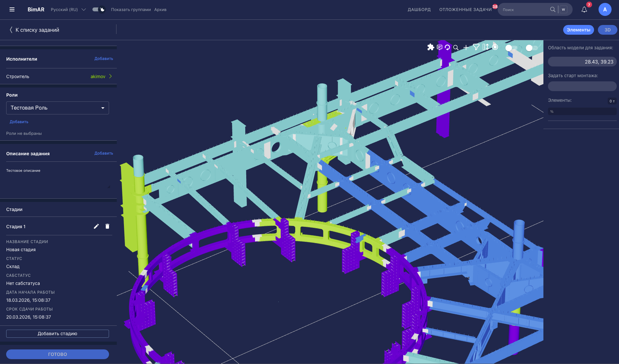
Task: Click the Нет сабстатуса value
Action: (x=23, y=283)
